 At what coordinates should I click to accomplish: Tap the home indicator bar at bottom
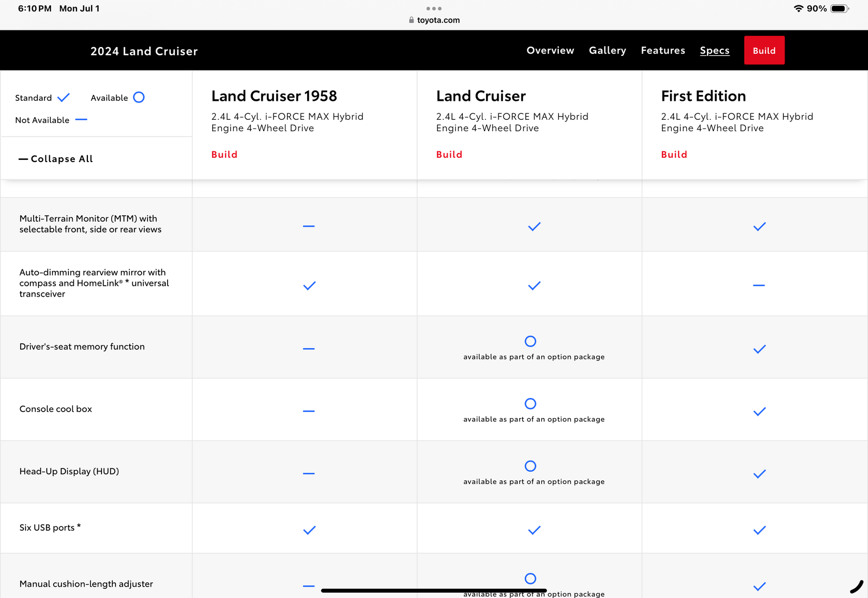coord(434,590)
